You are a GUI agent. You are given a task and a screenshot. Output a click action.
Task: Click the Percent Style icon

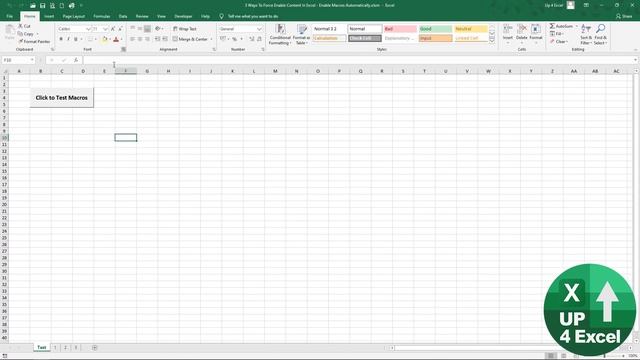[x=234, y=39]
